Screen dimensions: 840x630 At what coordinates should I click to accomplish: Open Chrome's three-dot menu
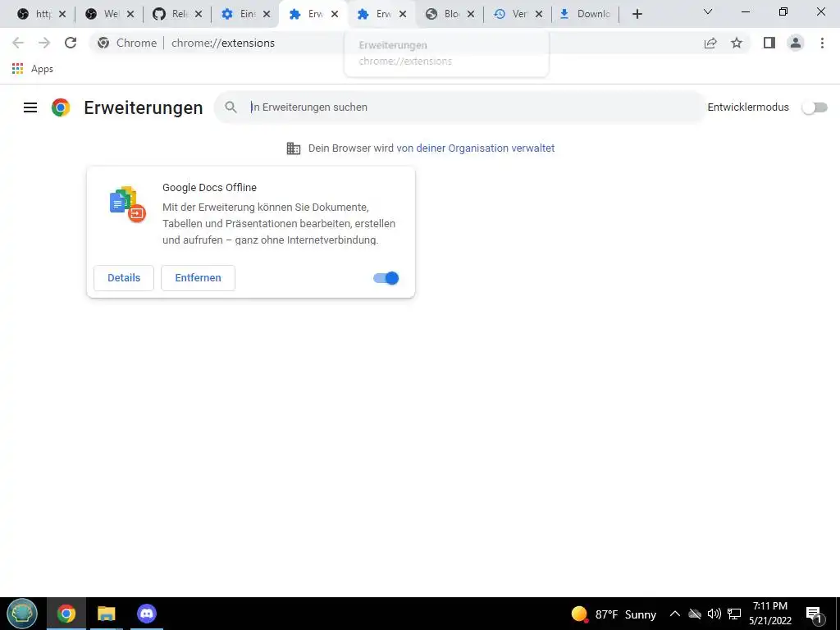coord(822,43)
